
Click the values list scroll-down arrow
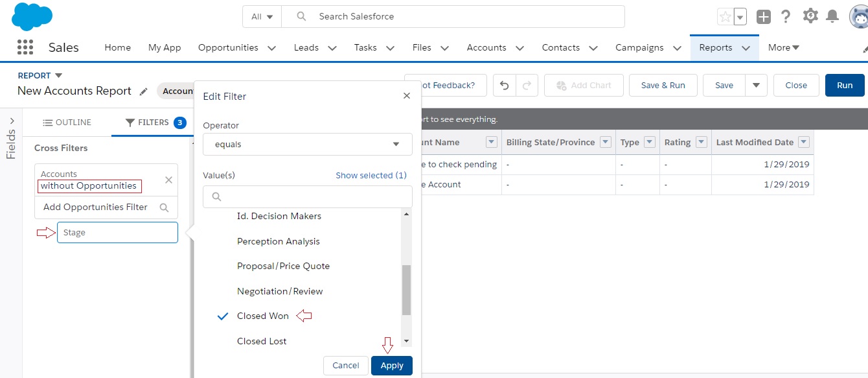406,341
